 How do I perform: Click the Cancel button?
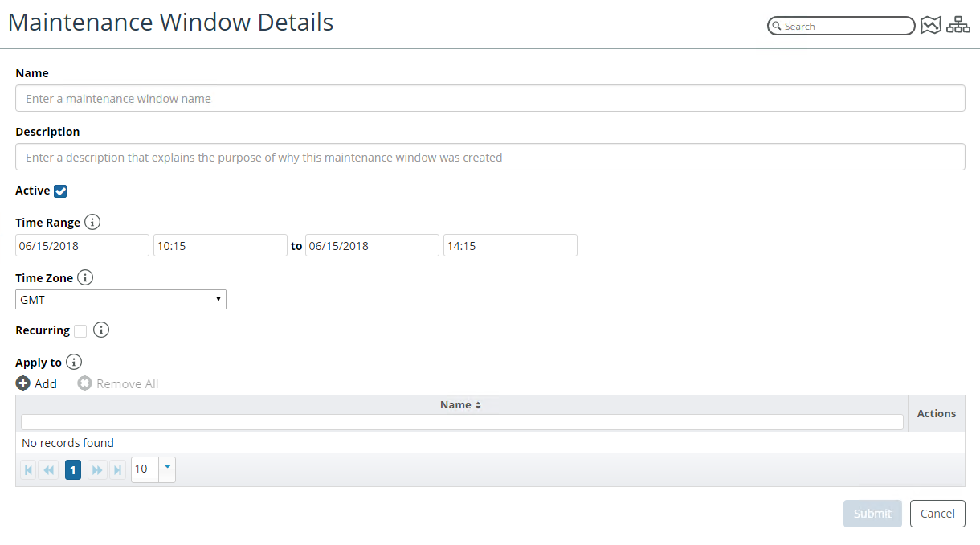point(937,514)
